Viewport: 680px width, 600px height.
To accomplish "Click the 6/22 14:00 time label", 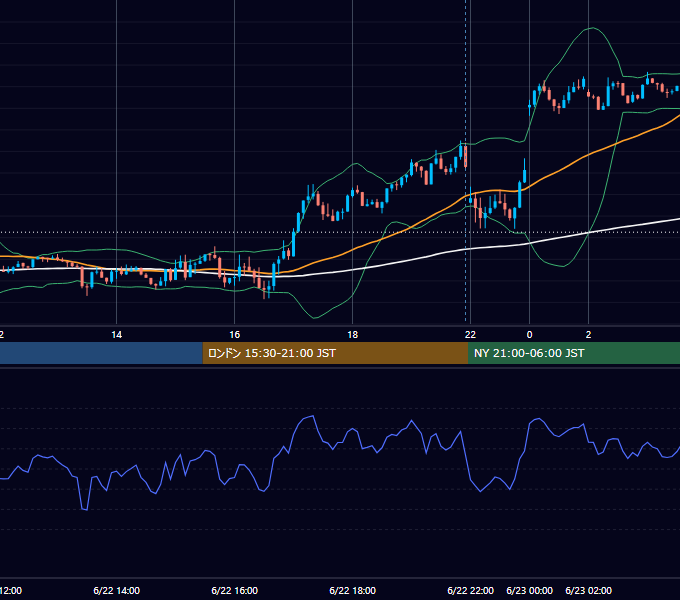I will pyautogui.click(x=116, y=590).
